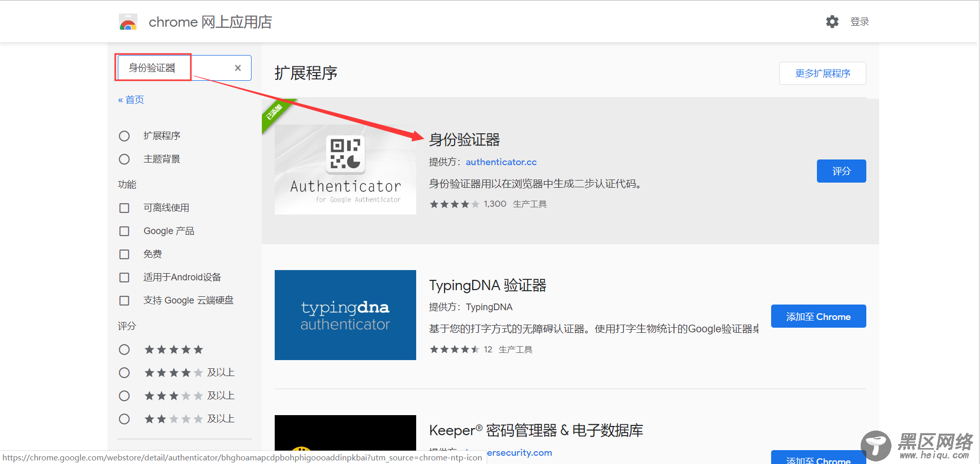
Task: Check the 支持 Google 云端硬盘 checkbox
Action: (x=124, y=300)
